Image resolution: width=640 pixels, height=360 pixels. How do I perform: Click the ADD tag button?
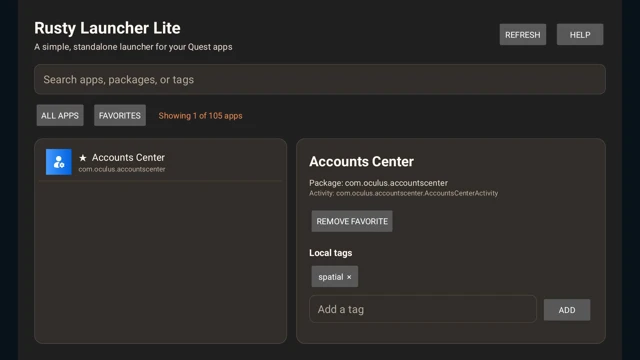click(x=567, y=310)
